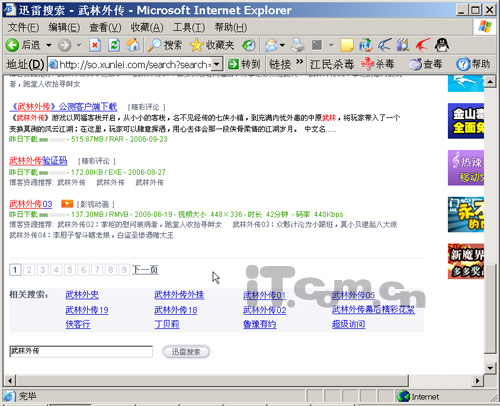Viewport: 500px width, 406px height.
Task: Click the 转到 Go button
Action: [244, 64]
